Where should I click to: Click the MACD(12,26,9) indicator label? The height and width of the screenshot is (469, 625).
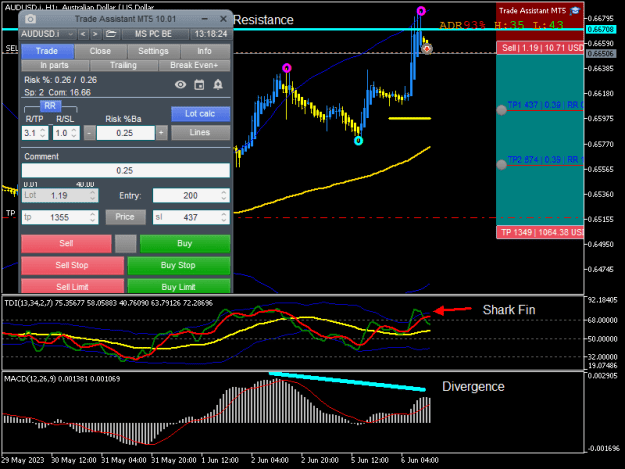tap(62, 379)
